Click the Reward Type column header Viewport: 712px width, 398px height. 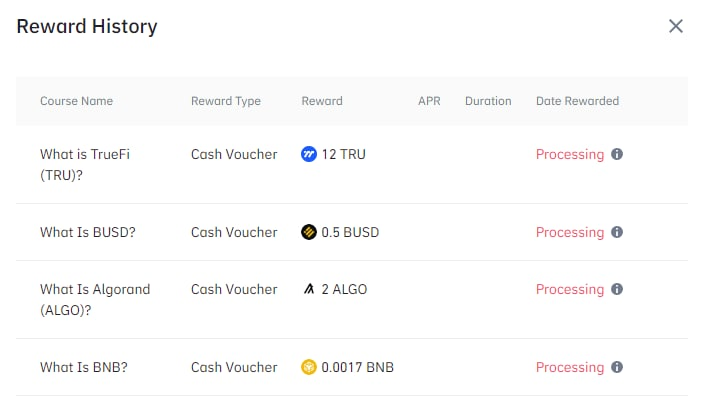click(x=226, y=101)
